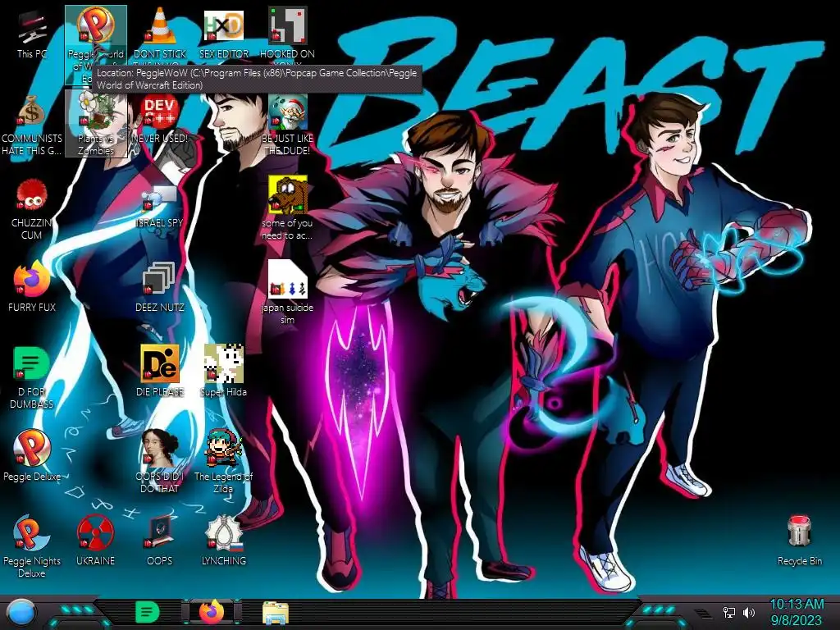Click the green chat app on taskbar
840x630 pixels.
(148, 612)
